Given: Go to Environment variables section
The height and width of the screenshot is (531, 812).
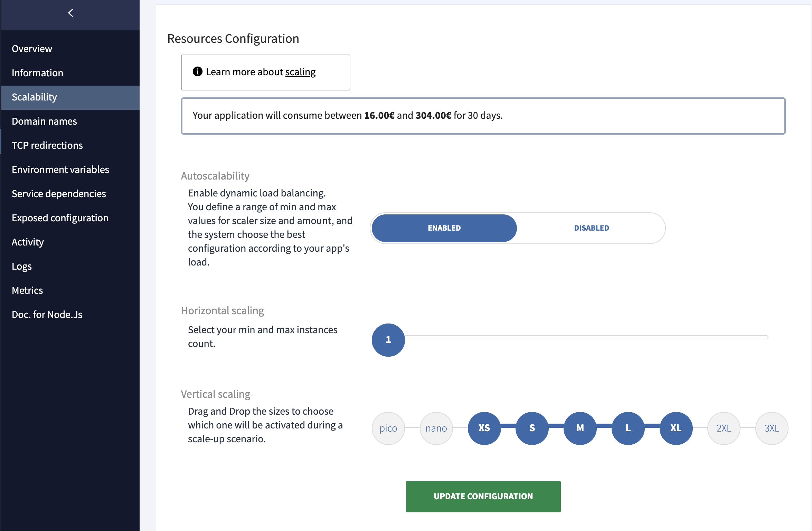Looking at the screenshot, I should (60, 170).
